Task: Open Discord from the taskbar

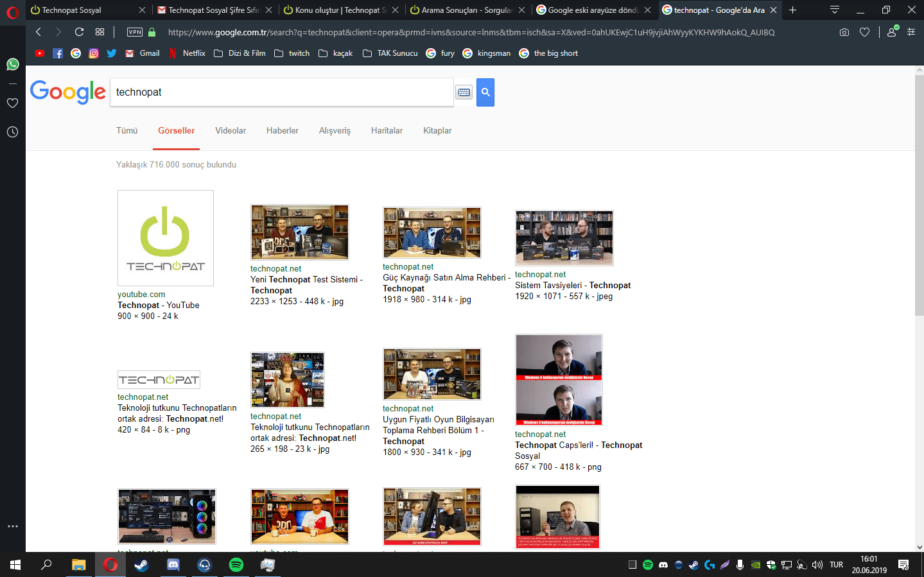Action: [173, 565]
